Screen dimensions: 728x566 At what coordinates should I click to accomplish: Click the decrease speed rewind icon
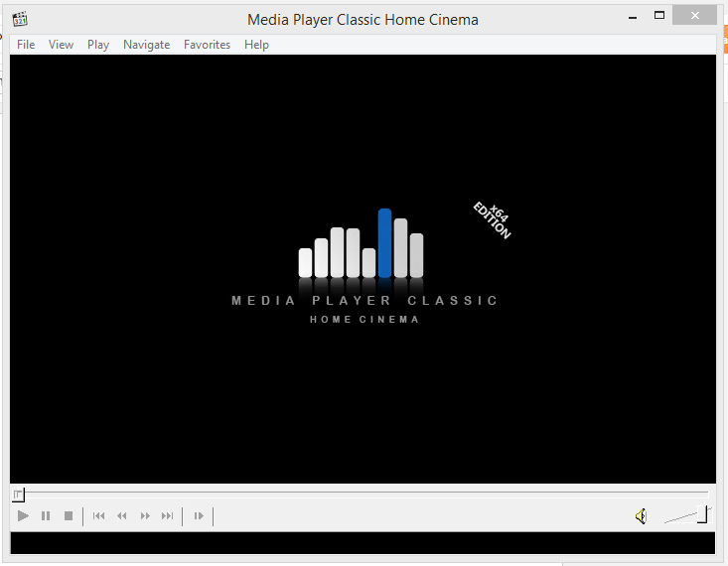[121, 515]
